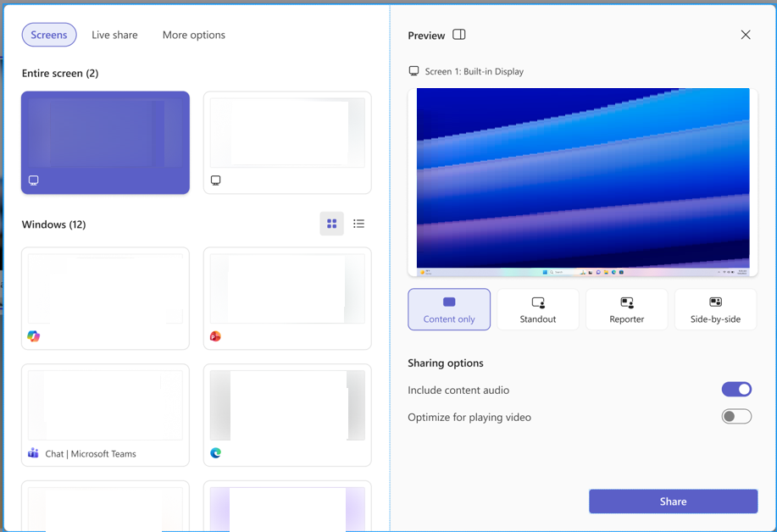Turn off Include content audio
Image resolution: width=777 pixels, height=532 pixels.
pyautogui.click(x=736, y=390)
